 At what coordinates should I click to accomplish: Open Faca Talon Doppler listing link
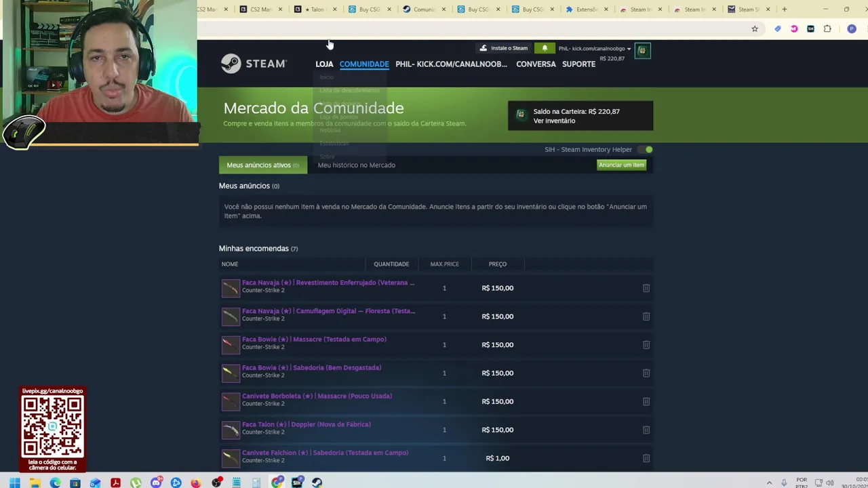coord(307,424)
